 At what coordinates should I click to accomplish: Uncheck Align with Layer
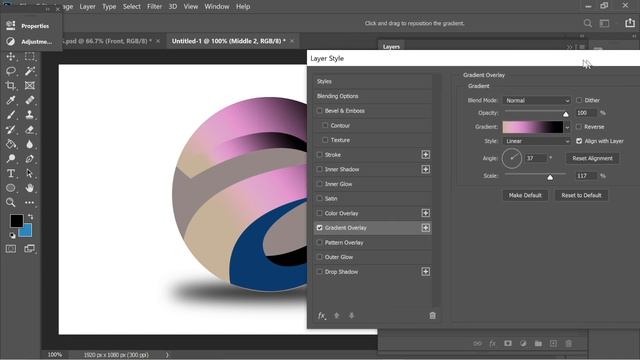(579, 141)
